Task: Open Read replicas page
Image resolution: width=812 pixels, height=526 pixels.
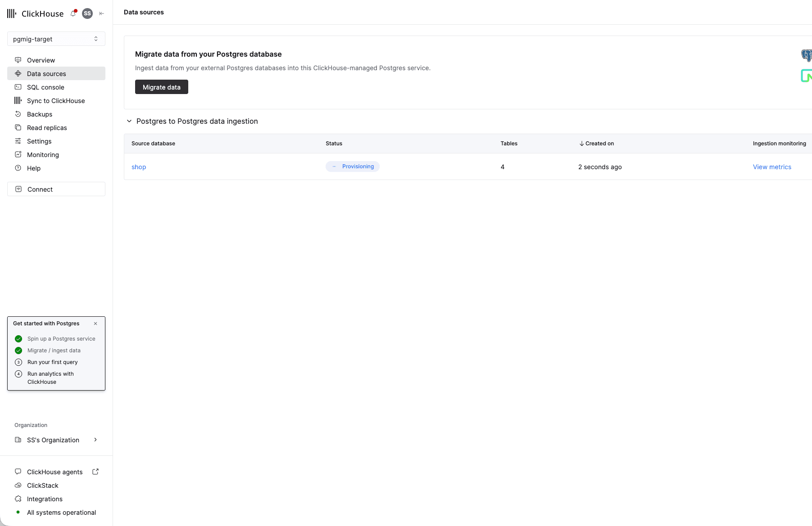Action: click(56, 127)
